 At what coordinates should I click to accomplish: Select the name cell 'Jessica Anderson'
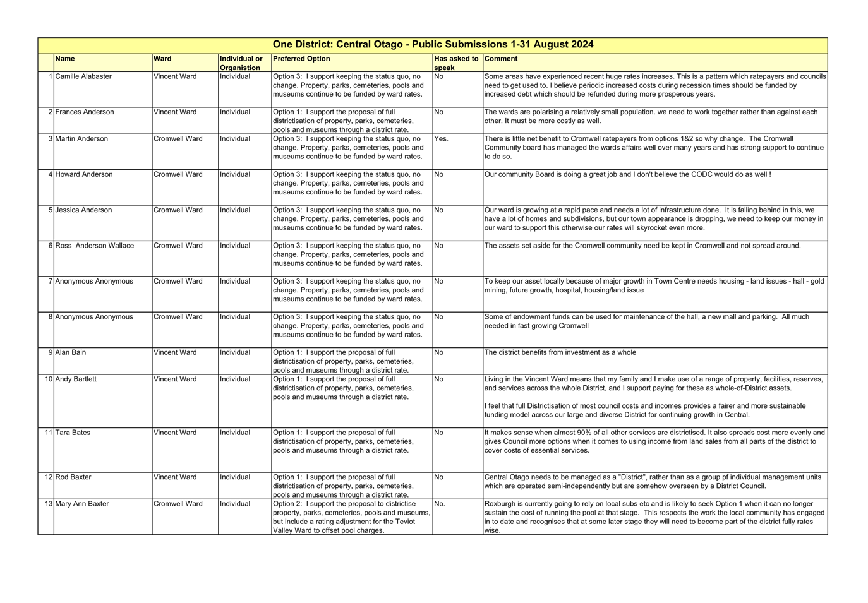point(83,210)
